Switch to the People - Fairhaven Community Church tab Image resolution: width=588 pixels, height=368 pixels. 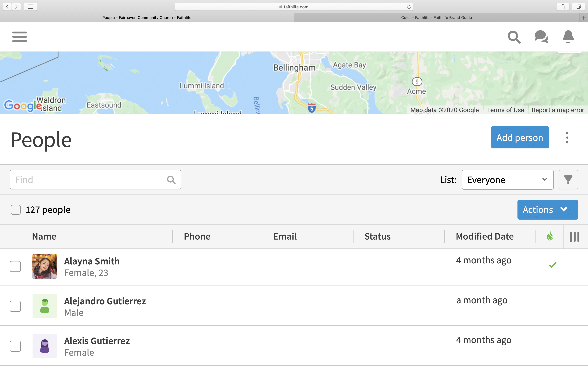(147, 18)
